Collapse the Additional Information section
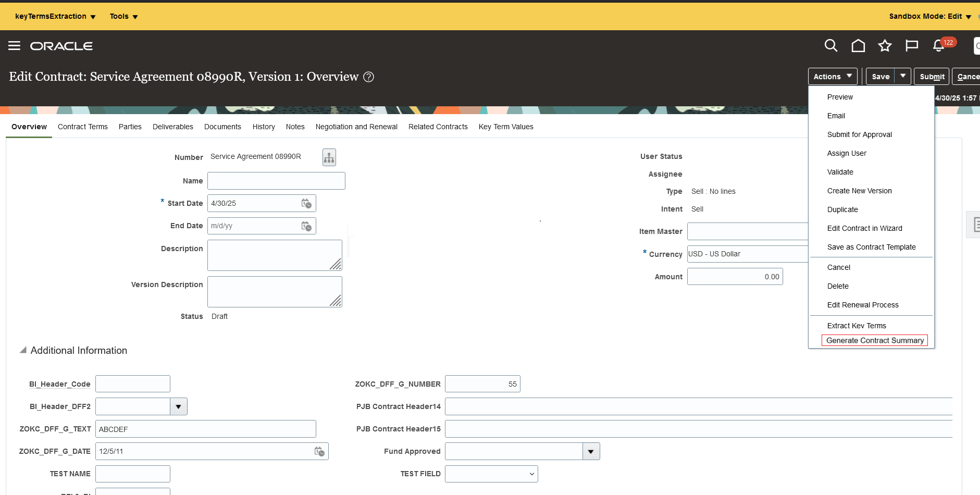This screenshot has width=980, height=495. [x=23, y=350]
